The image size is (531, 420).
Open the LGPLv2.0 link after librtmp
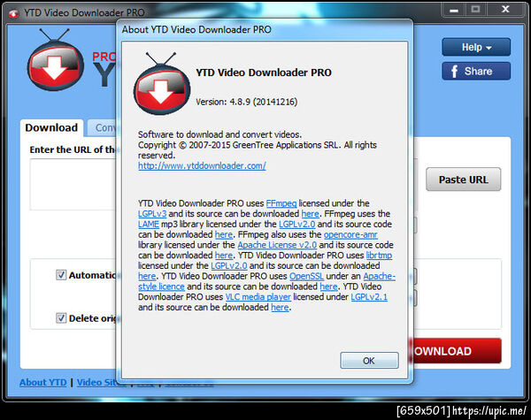[229, 266]
